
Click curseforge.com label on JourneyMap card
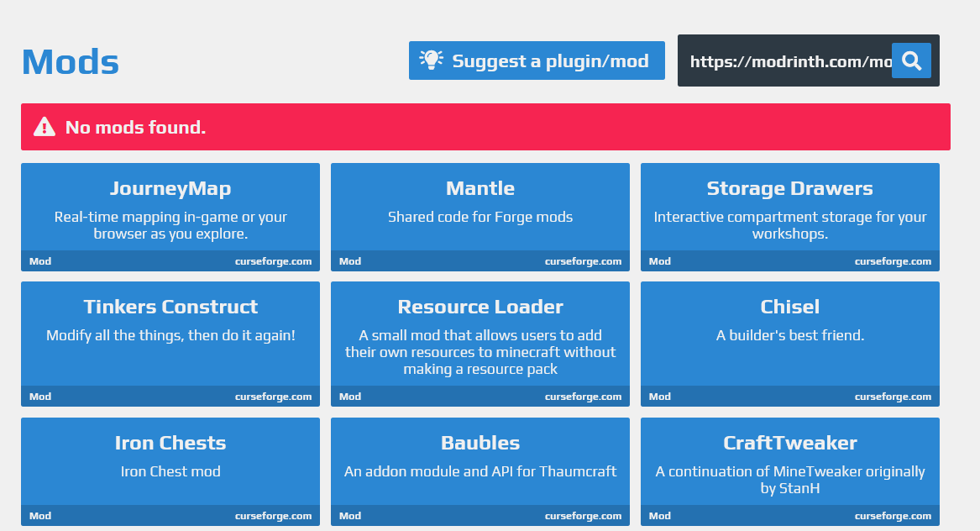point(273,261)
